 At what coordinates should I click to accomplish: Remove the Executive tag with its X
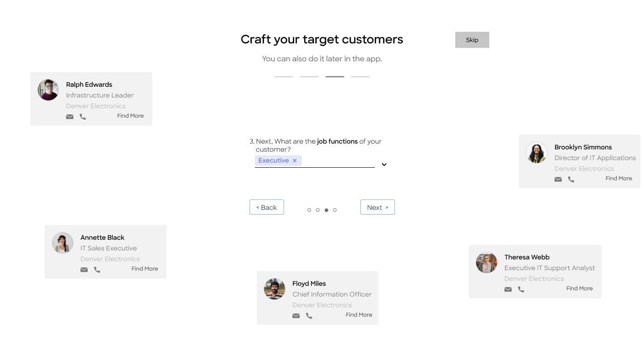click(x=295, y=161)
